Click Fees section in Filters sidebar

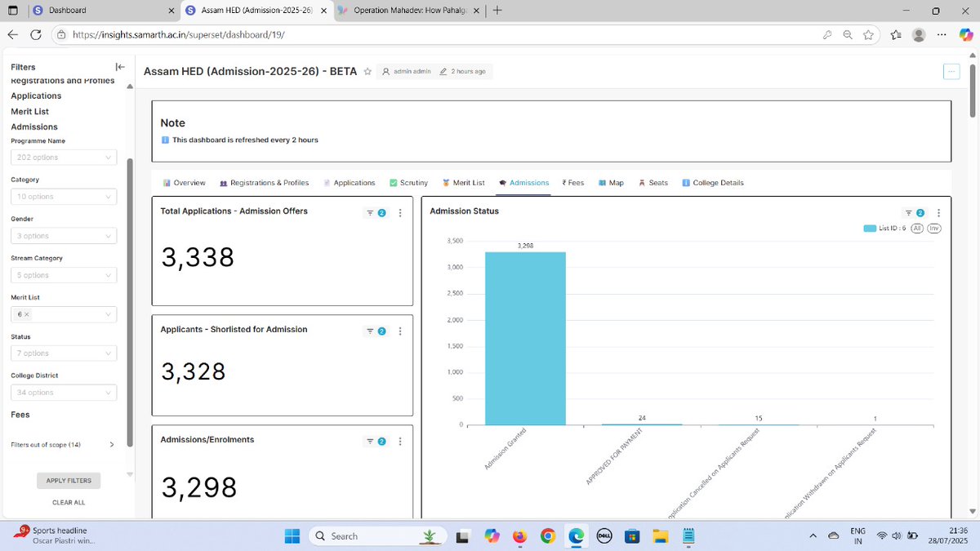point(20,415)
